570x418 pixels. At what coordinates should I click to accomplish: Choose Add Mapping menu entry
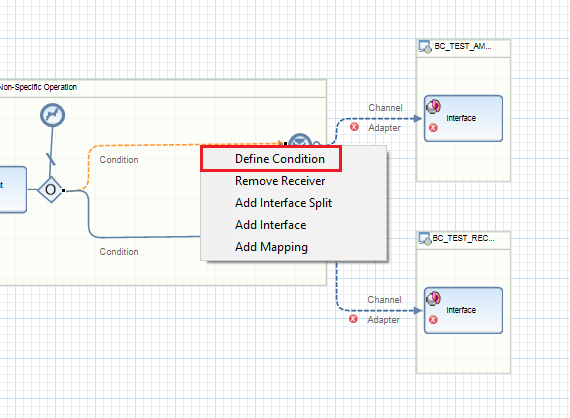click(271, 247)
